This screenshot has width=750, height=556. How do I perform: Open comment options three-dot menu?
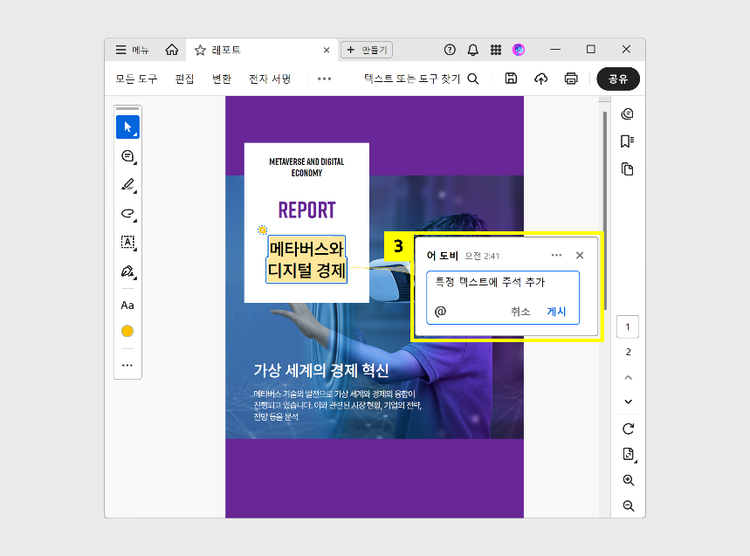[557, 255]
